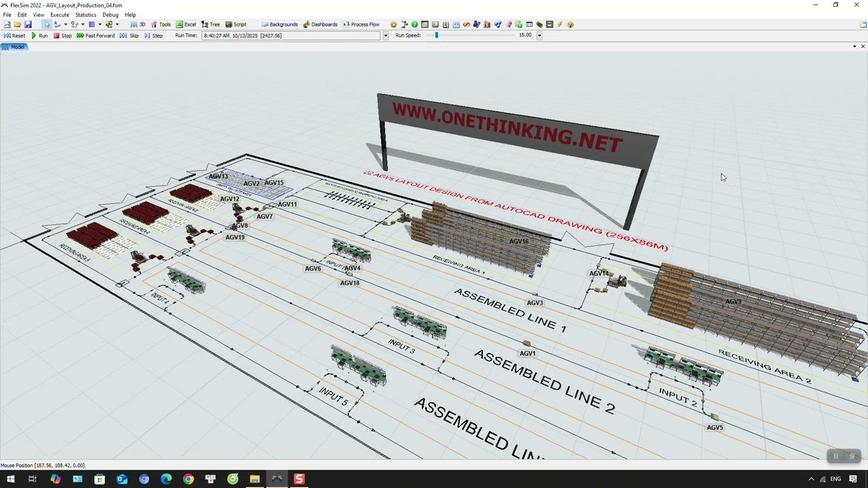The image size is (868, 488).
Task: Click the video pause overlay button
Action: [x=836, y=456]
